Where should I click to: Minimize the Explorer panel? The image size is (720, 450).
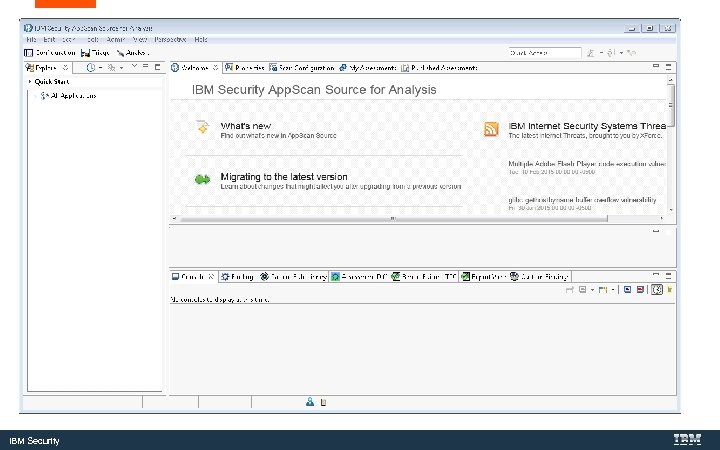[x=146, y=67]
